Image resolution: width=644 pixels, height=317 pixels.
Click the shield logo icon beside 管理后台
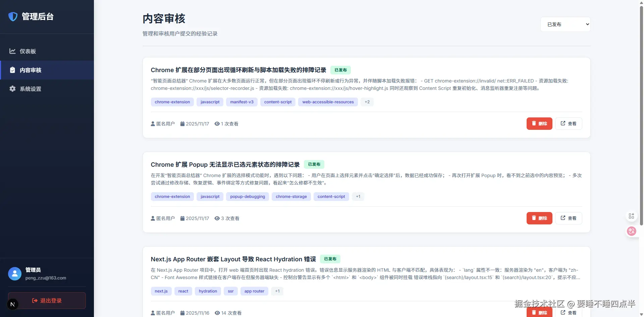(13, 16)
